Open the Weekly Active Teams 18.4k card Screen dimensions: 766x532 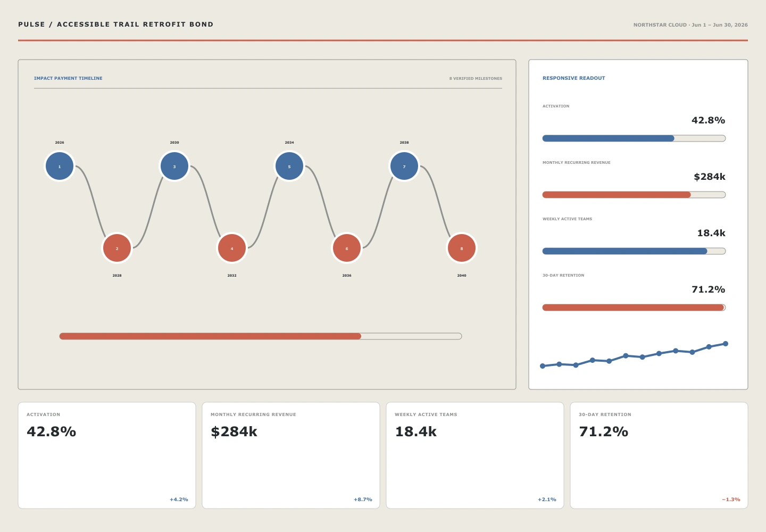click(475, 455)
